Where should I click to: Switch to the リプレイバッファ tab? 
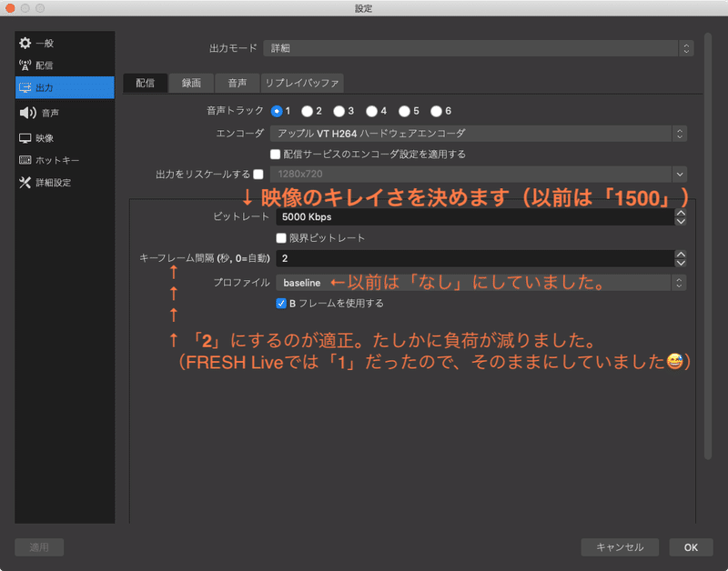[302, 83]
